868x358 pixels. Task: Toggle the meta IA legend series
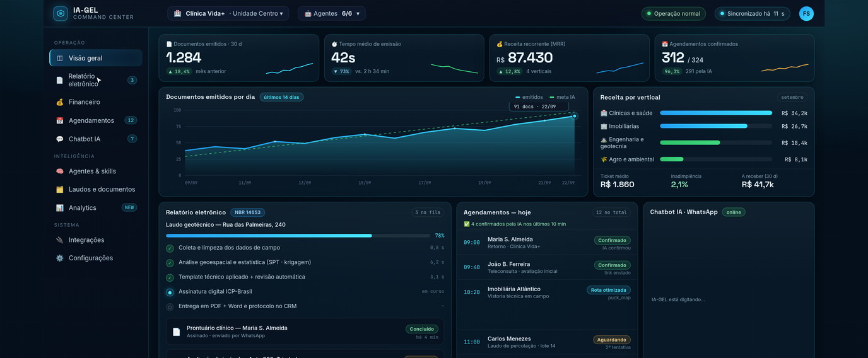point(562,97)
